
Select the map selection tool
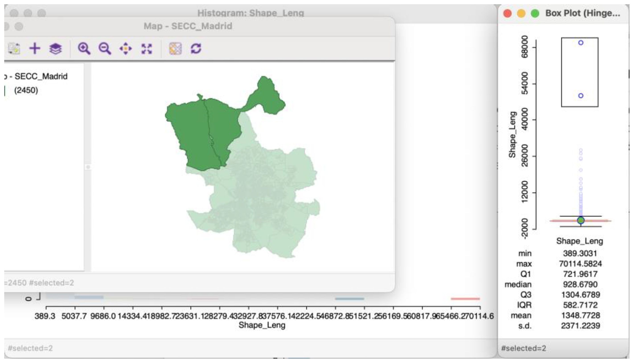point(14,49)
